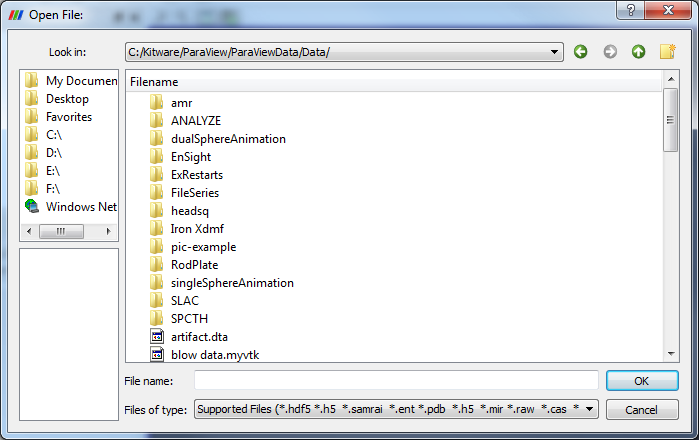Select the amr folder icon
Viewport: 699px width, 440px height.
(x=156, y=103)
